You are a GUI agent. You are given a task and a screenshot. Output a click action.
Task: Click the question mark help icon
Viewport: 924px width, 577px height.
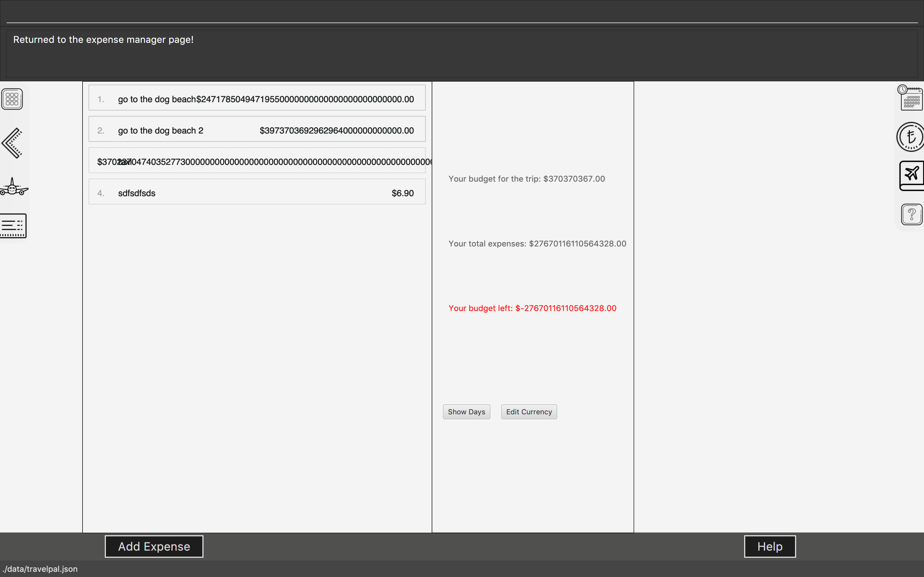(x=912, y=214)
